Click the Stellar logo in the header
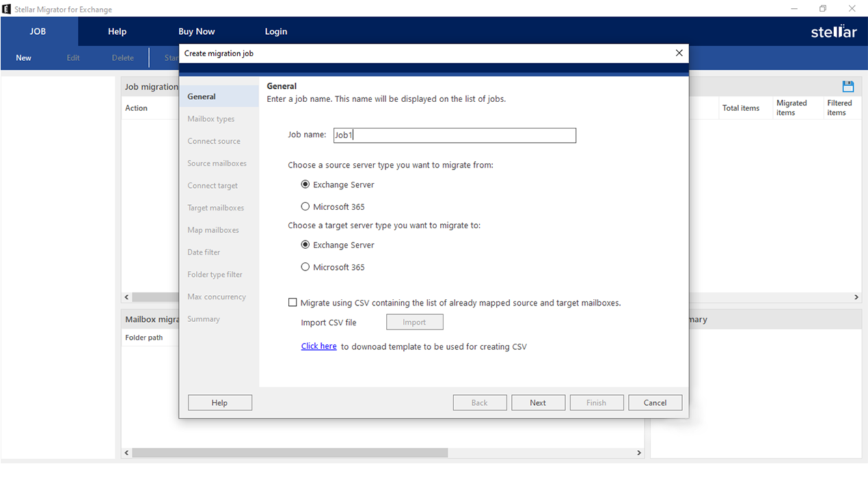The image size is (868, 492). point(834,31)
